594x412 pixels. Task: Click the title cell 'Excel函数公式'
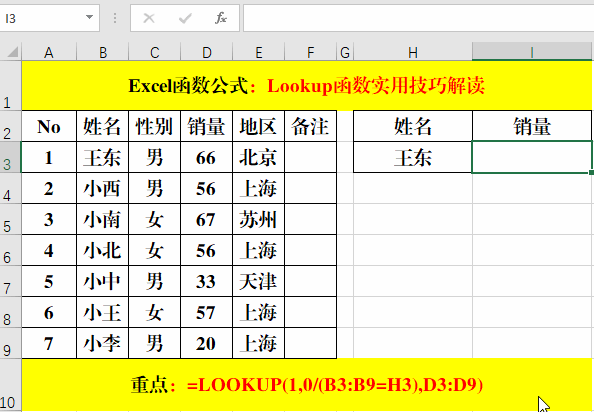[307, 86]
